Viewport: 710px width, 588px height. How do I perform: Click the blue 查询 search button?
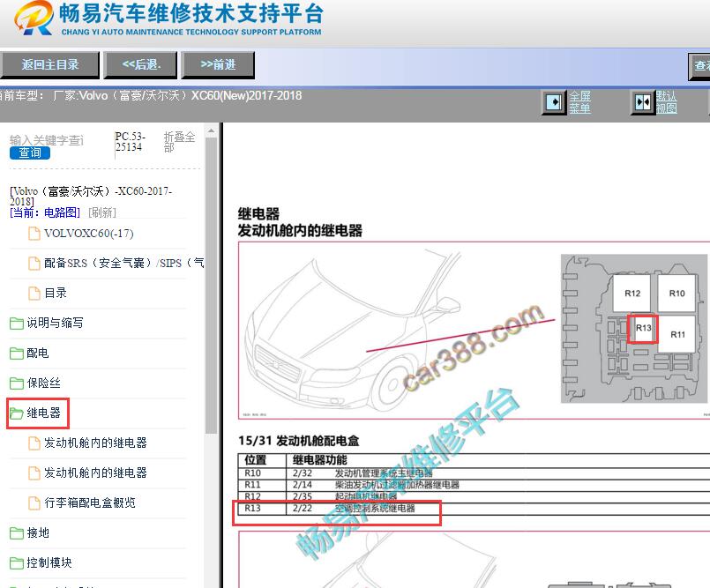tap(30, 153)
